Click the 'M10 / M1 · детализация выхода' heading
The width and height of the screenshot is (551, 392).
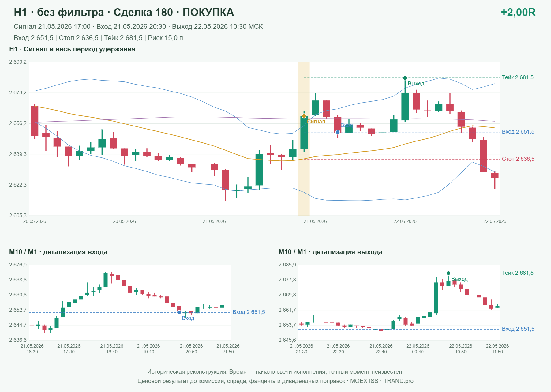[331, 252]
